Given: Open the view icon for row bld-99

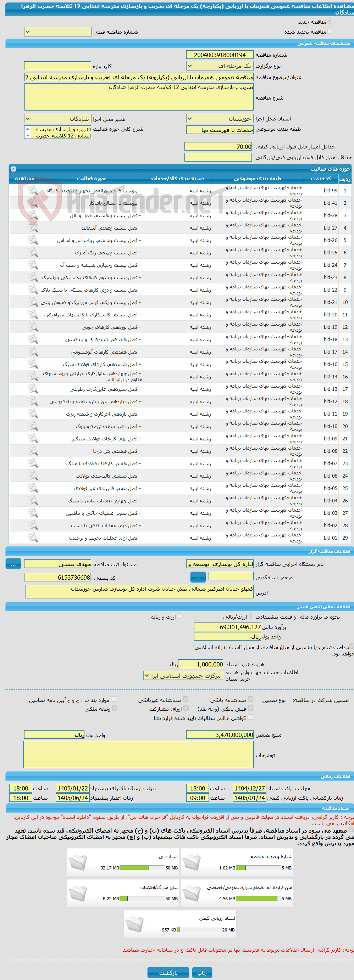Looking at the screenshot, I should (x=33, y=191).
